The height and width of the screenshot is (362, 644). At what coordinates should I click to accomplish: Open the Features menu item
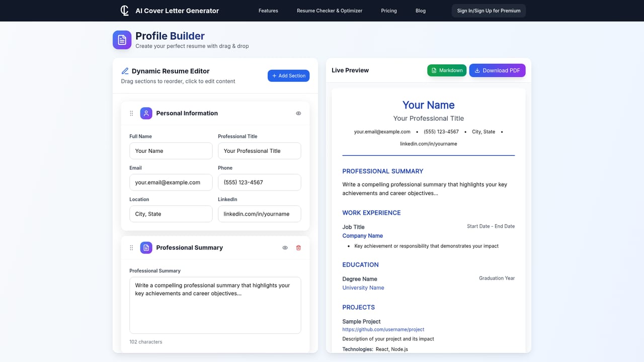pos(268,11)
